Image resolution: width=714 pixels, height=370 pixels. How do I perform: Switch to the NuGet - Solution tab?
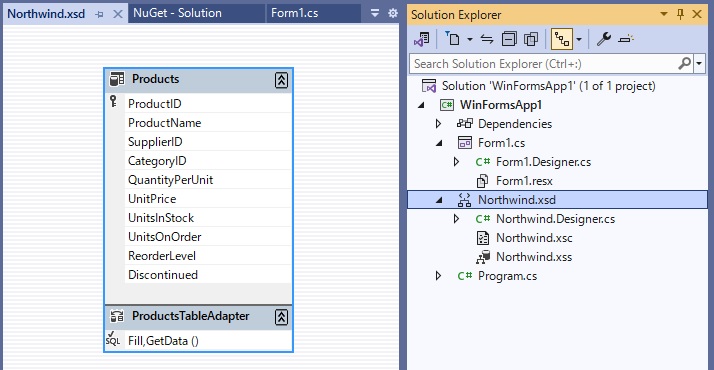177,13
